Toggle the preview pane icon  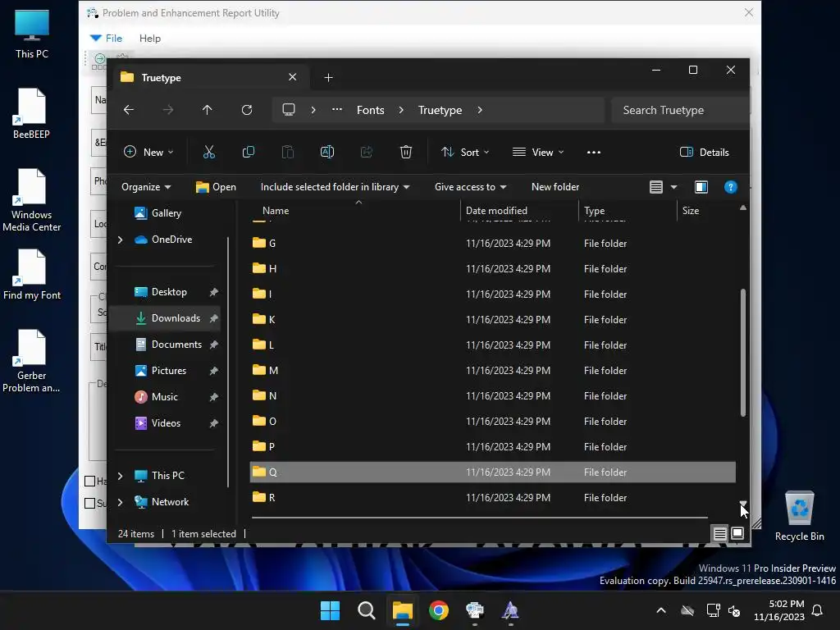click(x=701, y=187)
